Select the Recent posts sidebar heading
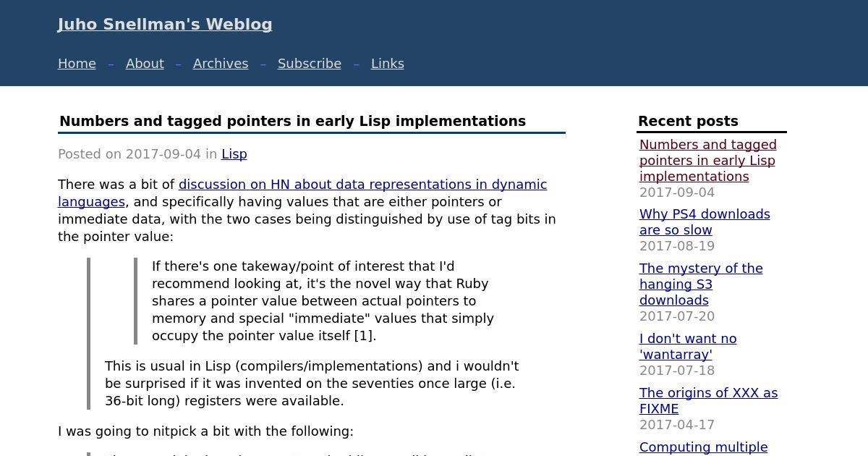 point(688,122)
